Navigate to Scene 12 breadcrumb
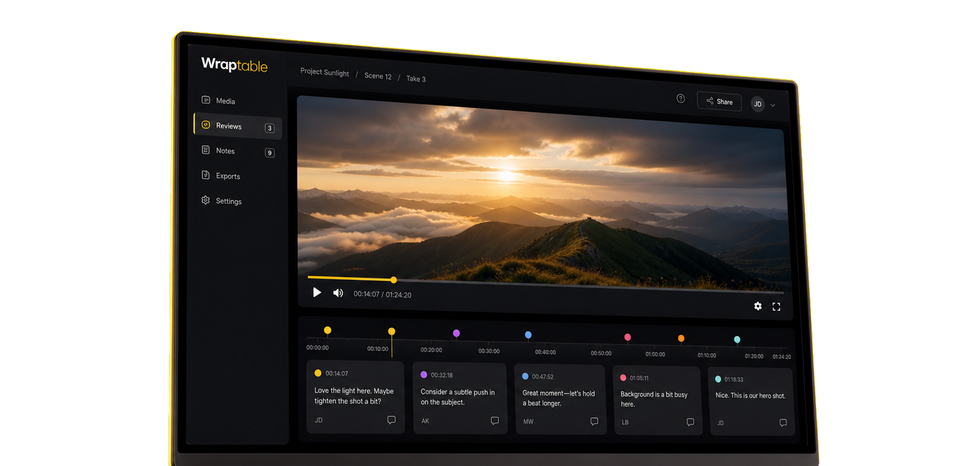The width and height of the screenshot is (980, 466). (378, 76)
